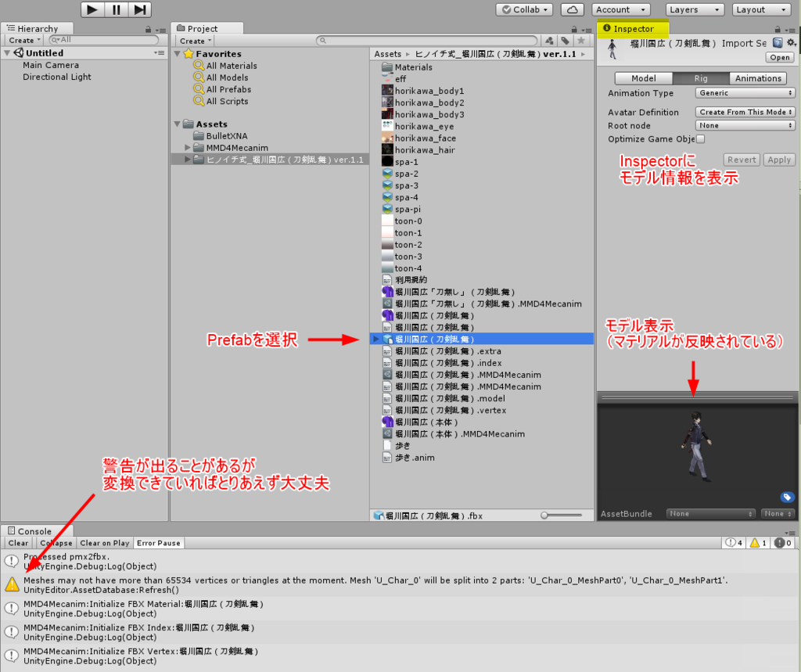Toggle Clear on Play in Console
Image resolution: width=801 pixels, height=672 pixels.
coord(104,543)
